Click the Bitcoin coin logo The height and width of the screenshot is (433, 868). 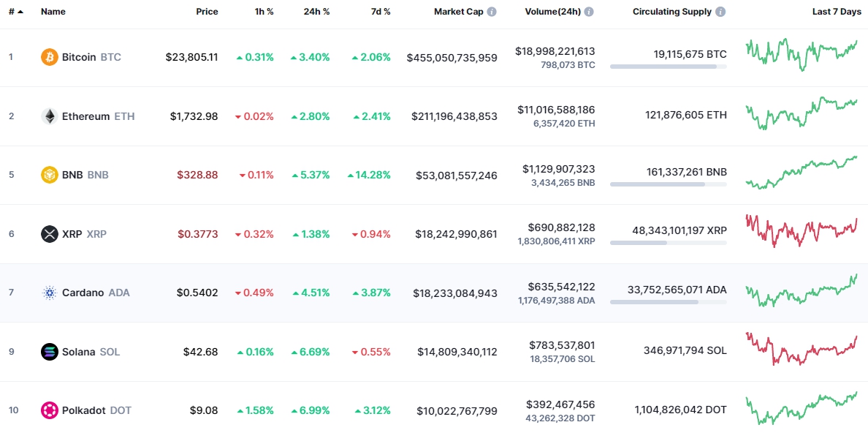tap(49, 57)
